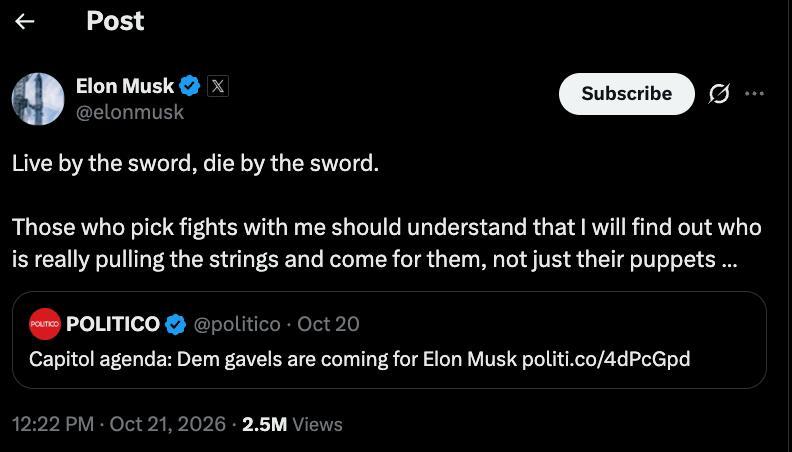Click the 'Live by the sword' tweet text
This screenshot has height=452, width=792.
pos(195,164)
